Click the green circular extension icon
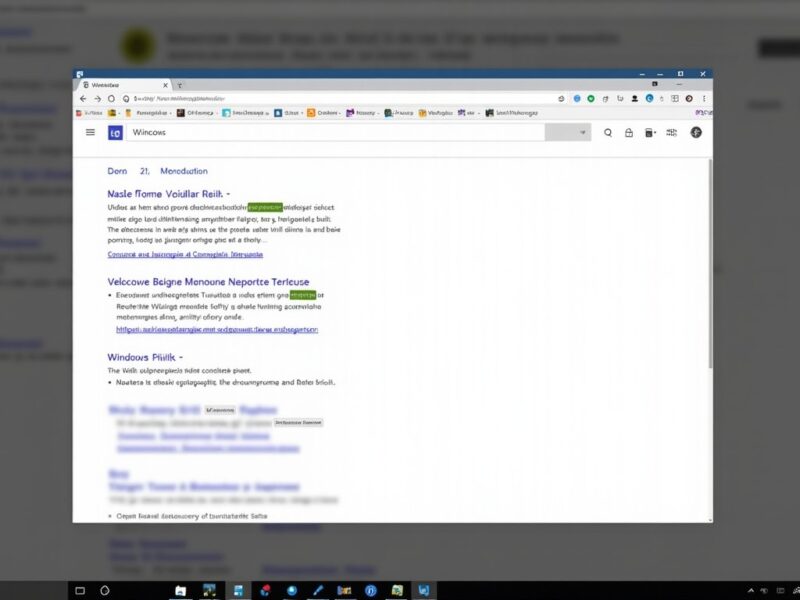Screen dimensions: 800x600 tap(591, 98)
